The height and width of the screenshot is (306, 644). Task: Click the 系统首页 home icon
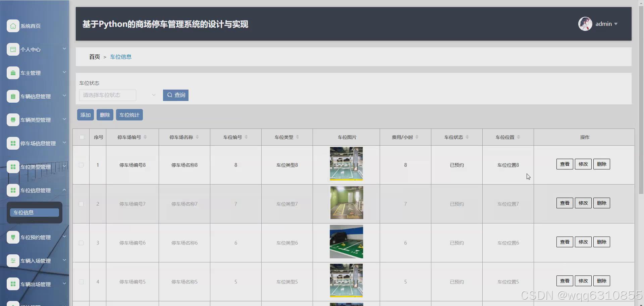pos(13,26)
